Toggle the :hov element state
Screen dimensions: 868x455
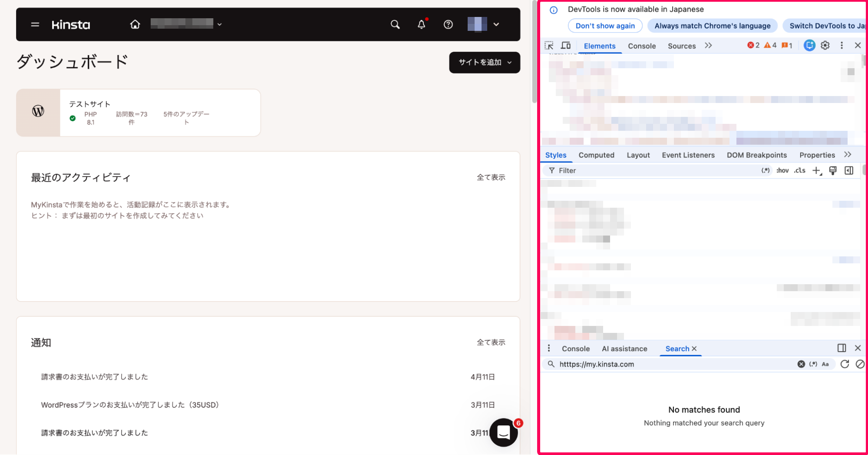tap(782, 171)
